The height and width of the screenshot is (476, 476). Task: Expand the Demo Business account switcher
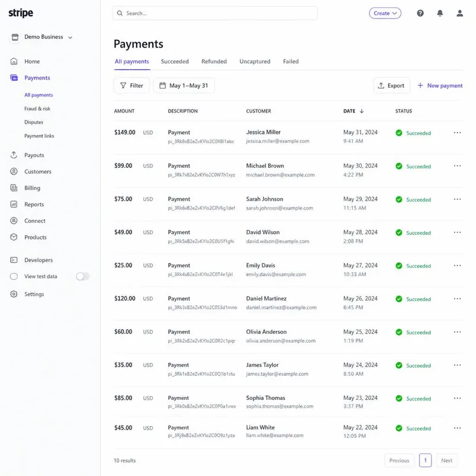[42, 37]
